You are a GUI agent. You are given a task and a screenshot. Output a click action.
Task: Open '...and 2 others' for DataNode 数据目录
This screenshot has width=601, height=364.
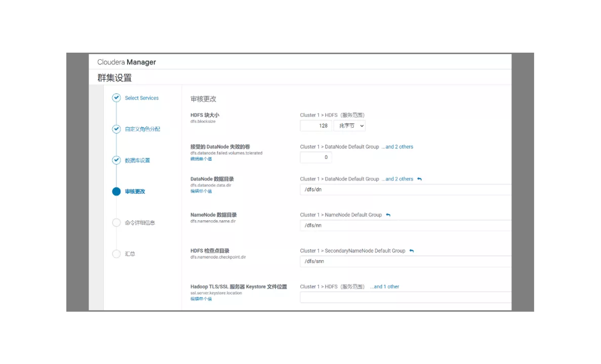coord(397,179)
